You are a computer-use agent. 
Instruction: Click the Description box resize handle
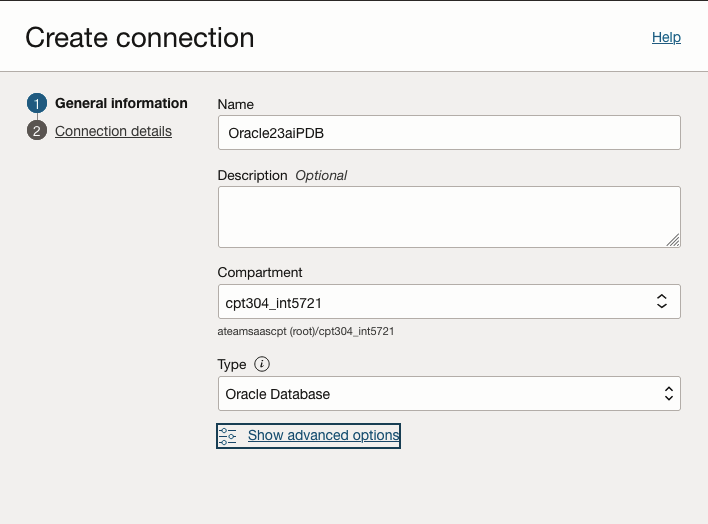[x=673, y=240]
